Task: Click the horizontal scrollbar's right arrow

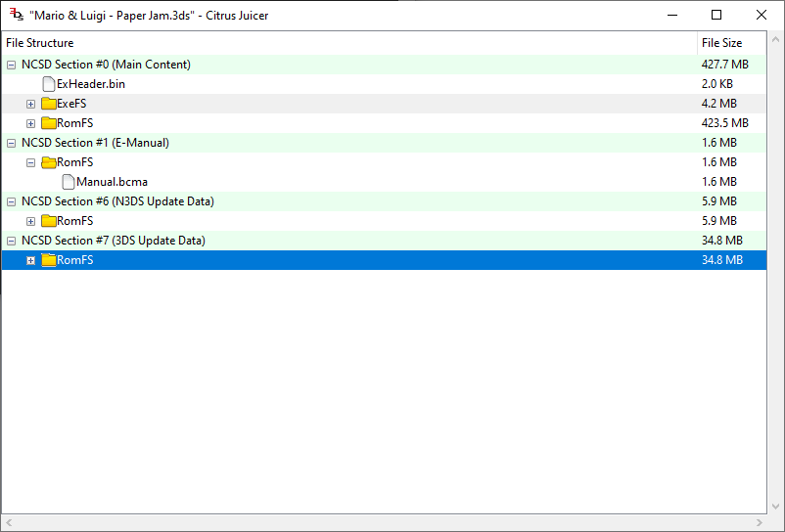Action: coord(761,523)
